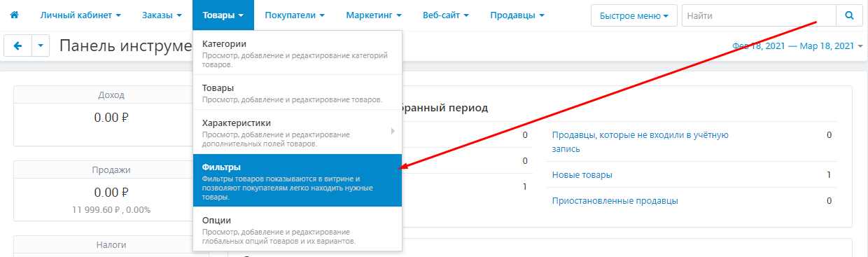Open the Продавцы menu
Screen dimensions: 868x257
517,15
